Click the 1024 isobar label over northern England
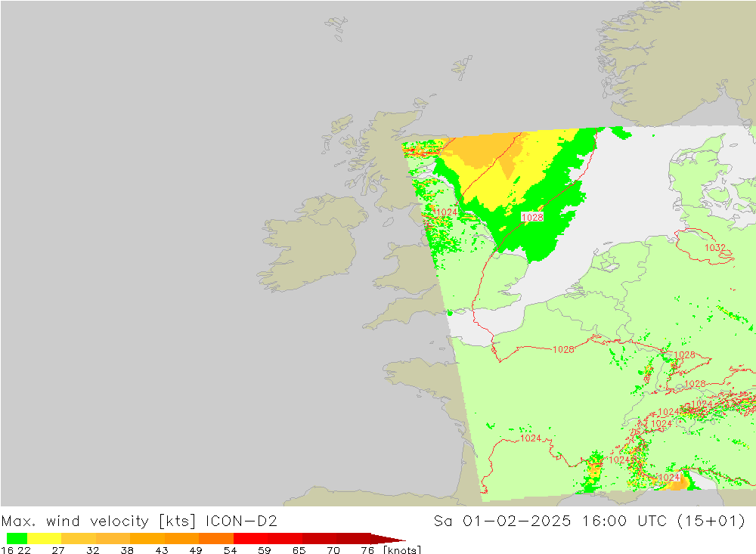The width and height of the screenshot is (756, 554). tap(446, 212)
